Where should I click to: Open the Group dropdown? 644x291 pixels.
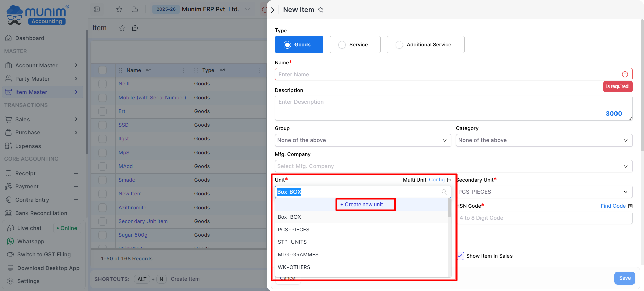[x=363, y=140]
